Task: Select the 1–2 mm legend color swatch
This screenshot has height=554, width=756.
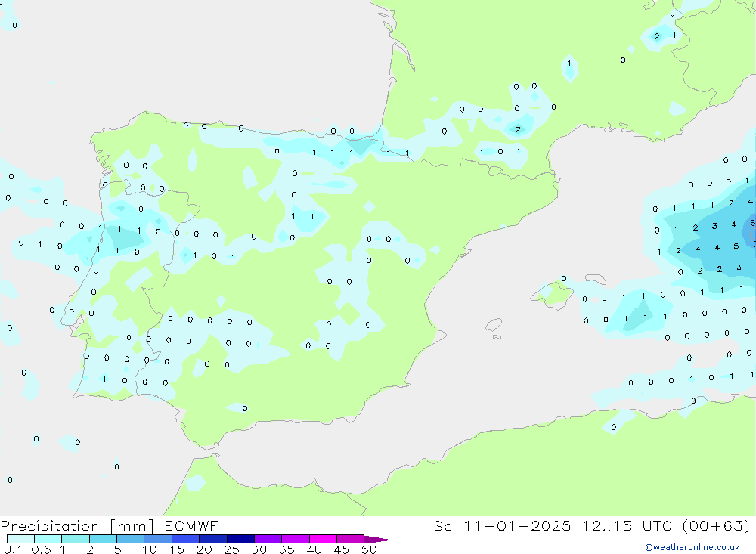Action: [x=76, y=540]
